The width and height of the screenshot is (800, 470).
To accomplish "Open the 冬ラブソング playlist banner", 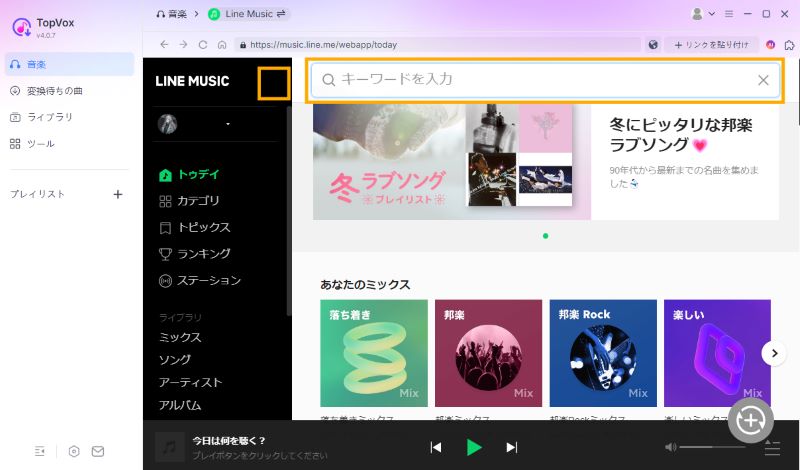I will pyautogui.click(x=452, y=162).
